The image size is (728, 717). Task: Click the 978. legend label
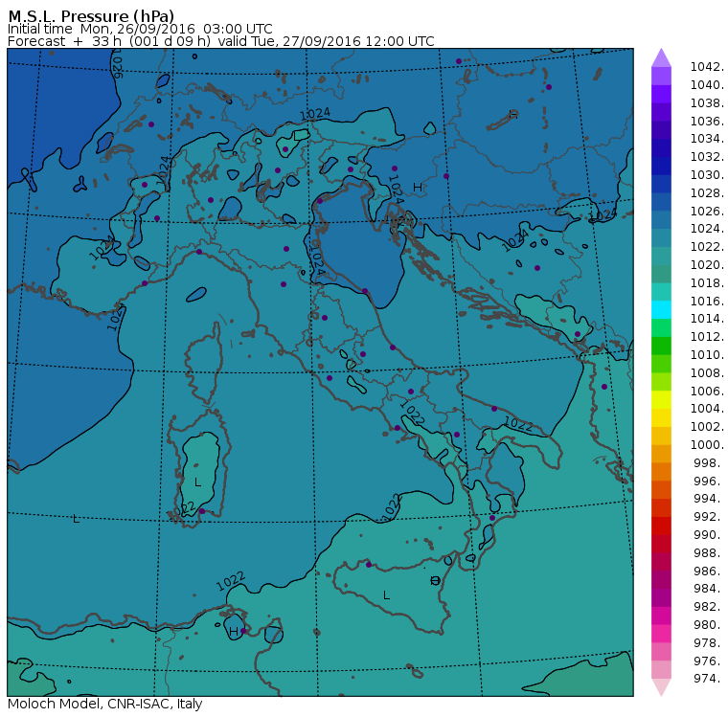coord(709,643)
